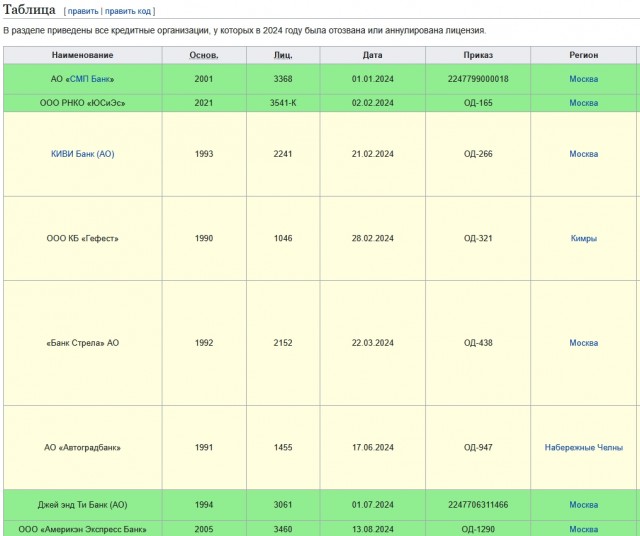Click date '02.02.2024'
Image resolution: width=640 pixels, height=536 pixels.
pyautogui.click(x=373, y=103)
